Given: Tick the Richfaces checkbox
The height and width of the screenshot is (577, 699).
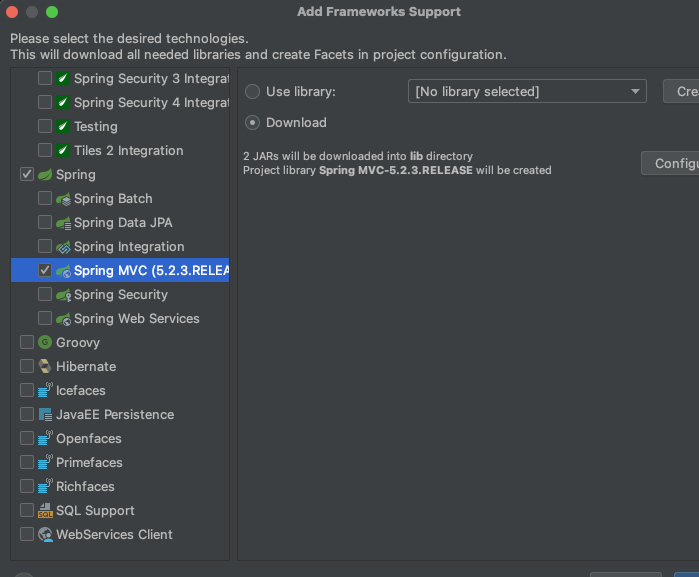Looking at the screenshot, I should point(27,486).
